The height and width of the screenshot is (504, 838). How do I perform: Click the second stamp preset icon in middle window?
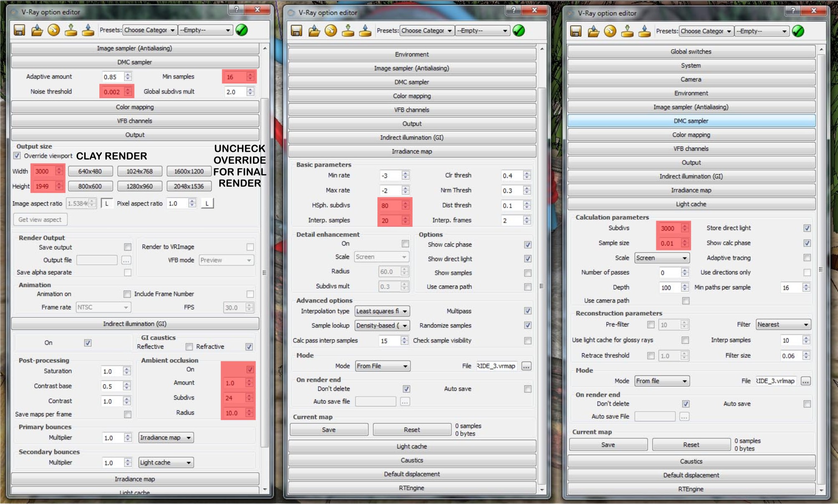pos(365,30)
